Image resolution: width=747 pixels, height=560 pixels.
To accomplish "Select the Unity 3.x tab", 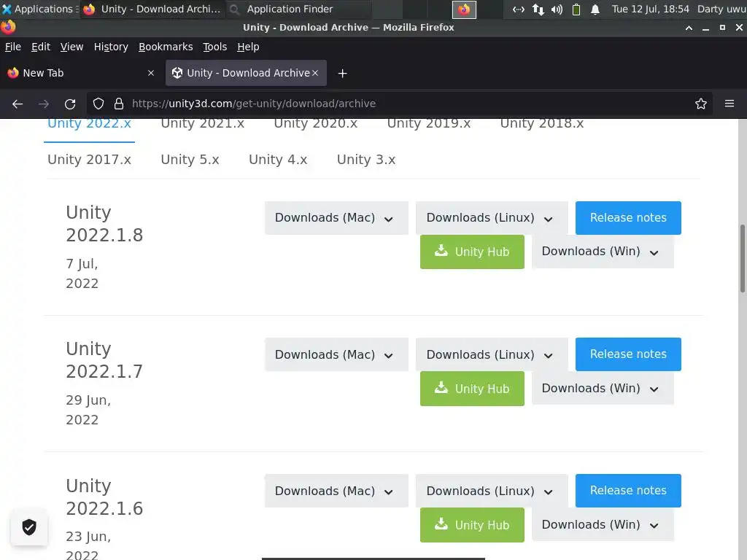I will pyautogui.click(x=366, y=160).
